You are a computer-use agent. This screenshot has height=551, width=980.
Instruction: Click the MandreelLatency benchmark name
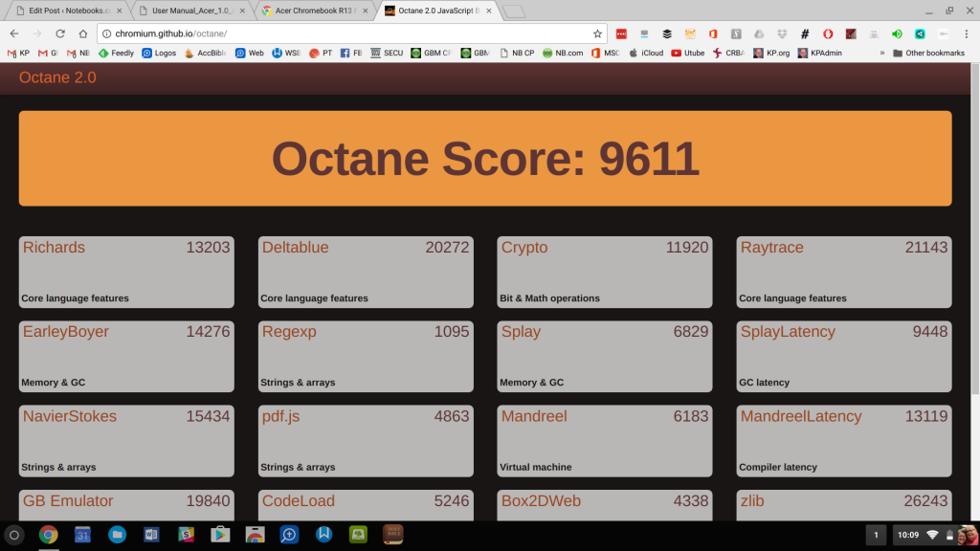tap(801, 417)
